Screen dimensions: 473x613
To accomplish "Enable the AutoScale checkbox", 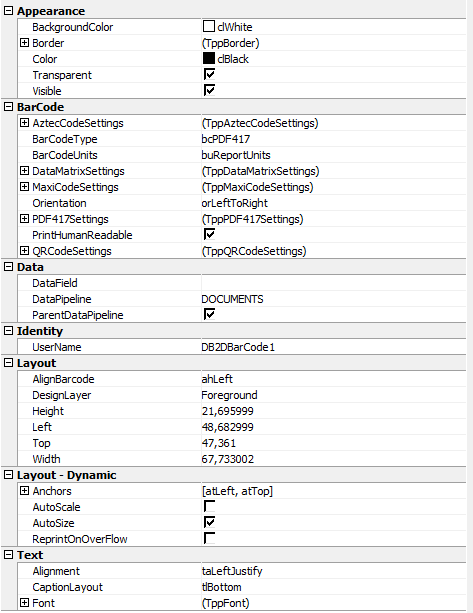I will [209, 506].
